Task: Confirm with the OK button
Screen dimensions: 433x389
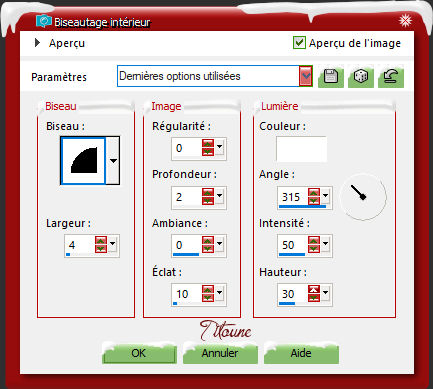Action: pyautogui.click(x=139, y=353)
